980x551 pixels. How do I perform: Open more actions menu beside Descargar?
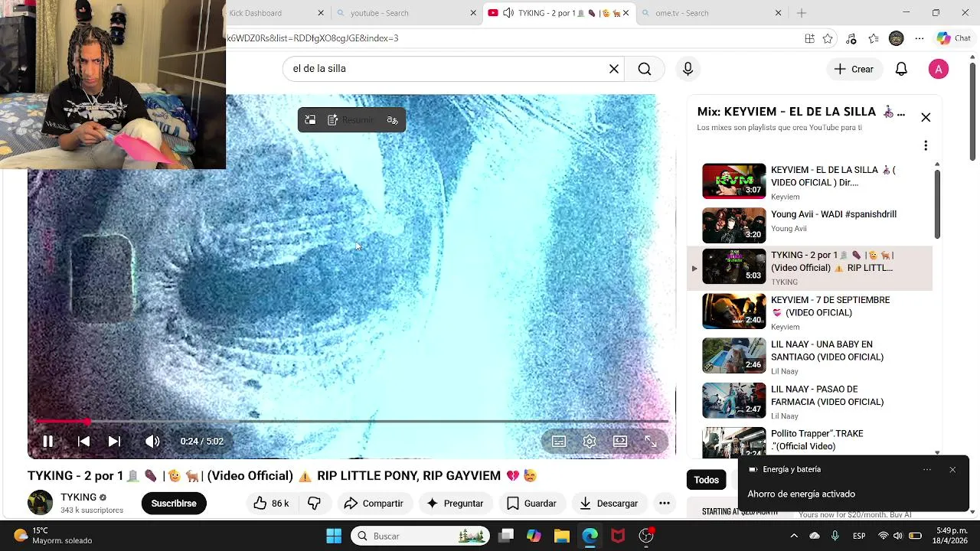(x=665, y=504)
